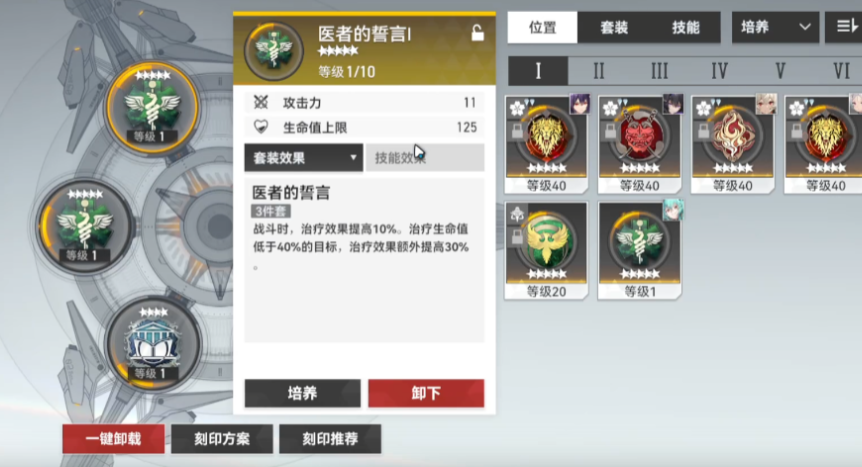
Task: Expand the 培养 sort dropdown
Action: (775, 27)
